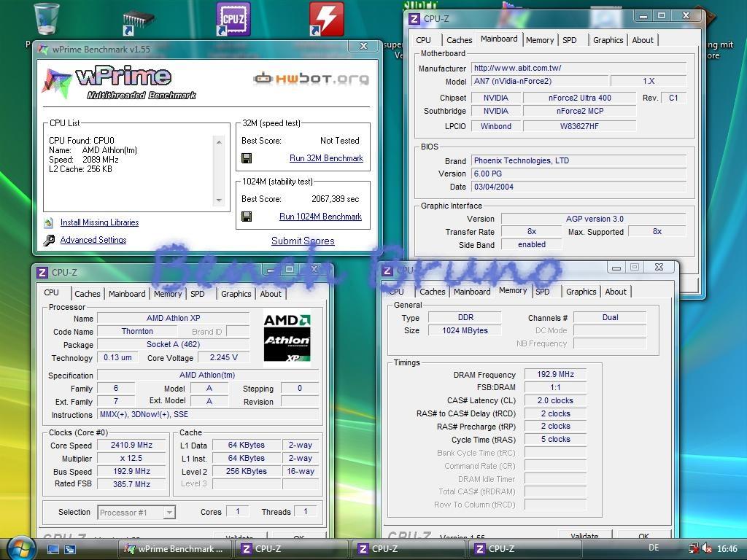Activate the first CPU-Z taskbar button
Screen dimensions: 747x560
[290, 549]
